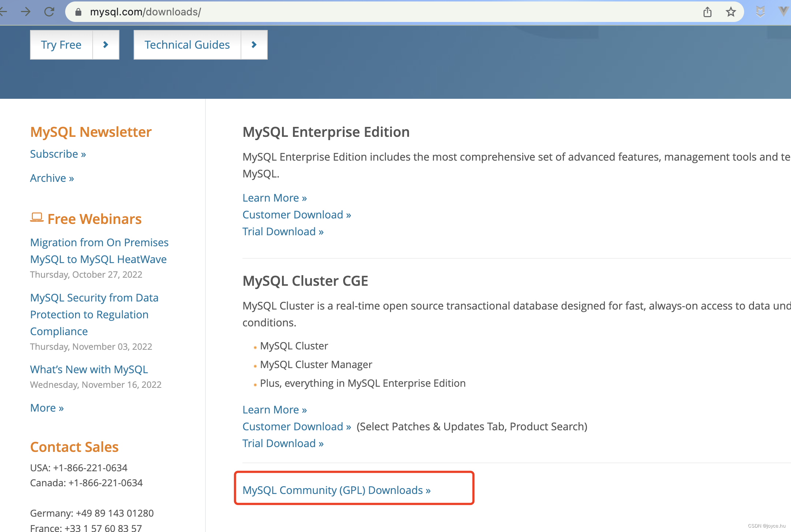Open What's New with MySQL webinar
The height and width of the screenshot is (532, 791).
tap(89, 370)
